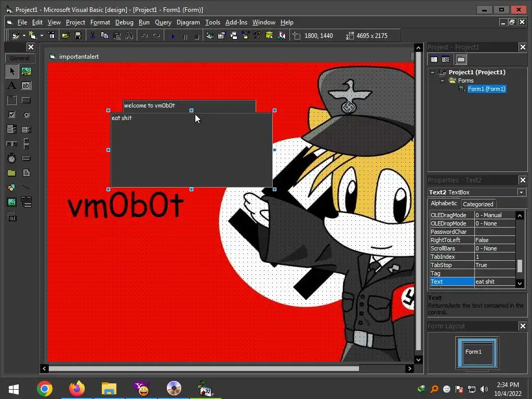The image size is (532, 399).
Task: Open Project Explorer from the toolbar
Action: (210, 36)
